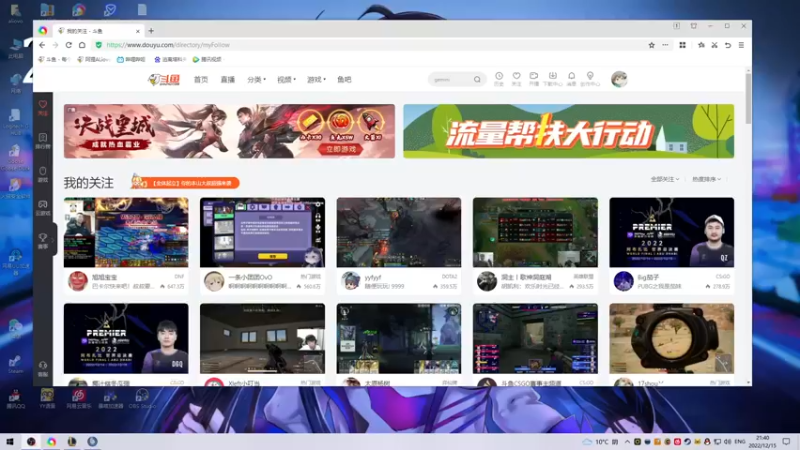Screen dimensions: 800x450
Task: Expand the 游戏 games dropdown
Action: [316, 80]
